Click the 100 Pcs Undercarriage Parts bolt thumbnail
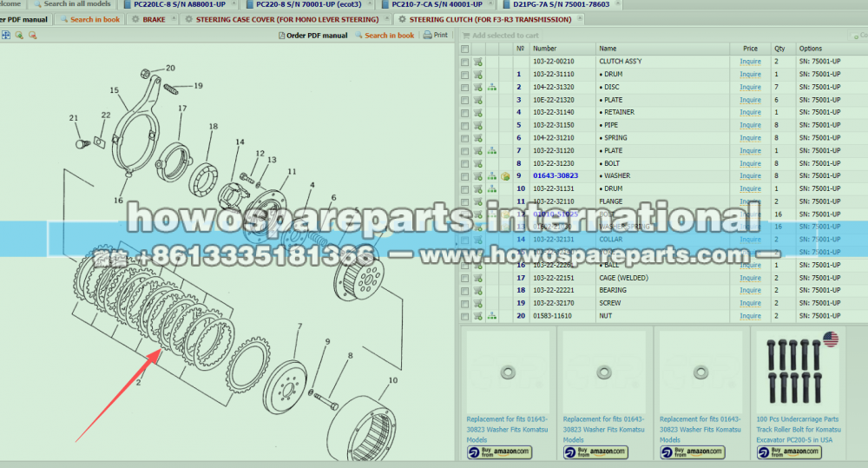 coord(797,372)
